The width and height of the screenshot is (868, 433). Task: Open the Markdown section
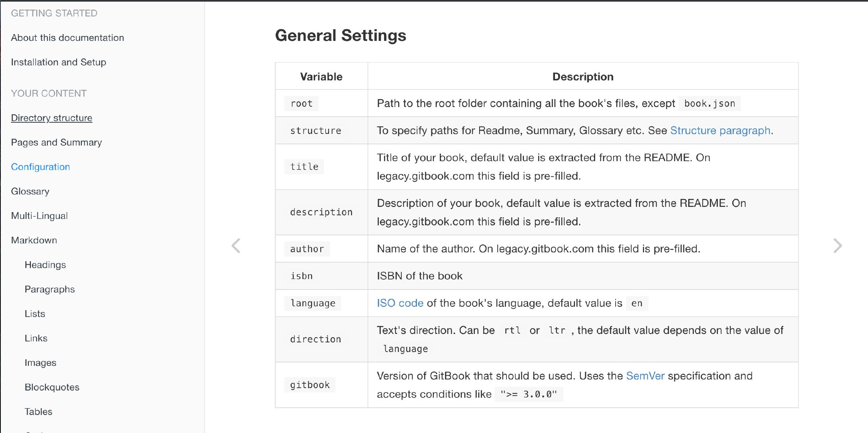(x=34, y=240)
